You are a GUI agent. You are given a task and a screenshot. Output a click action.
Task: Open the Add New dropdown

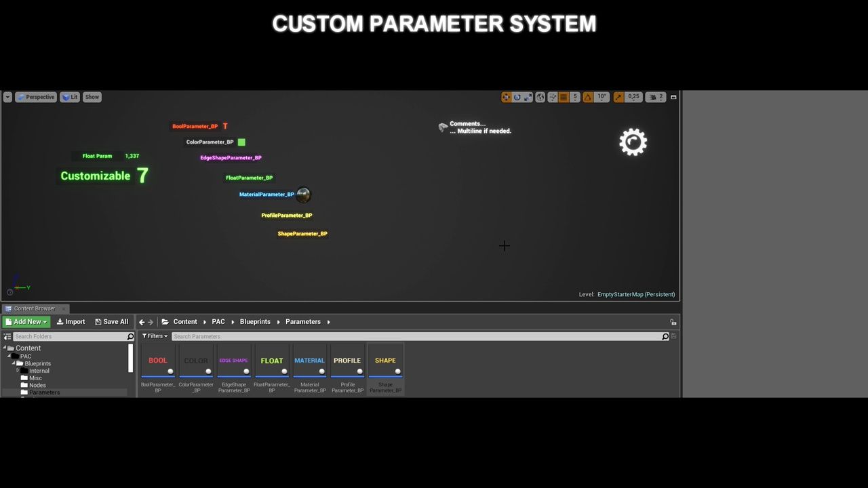26,322
